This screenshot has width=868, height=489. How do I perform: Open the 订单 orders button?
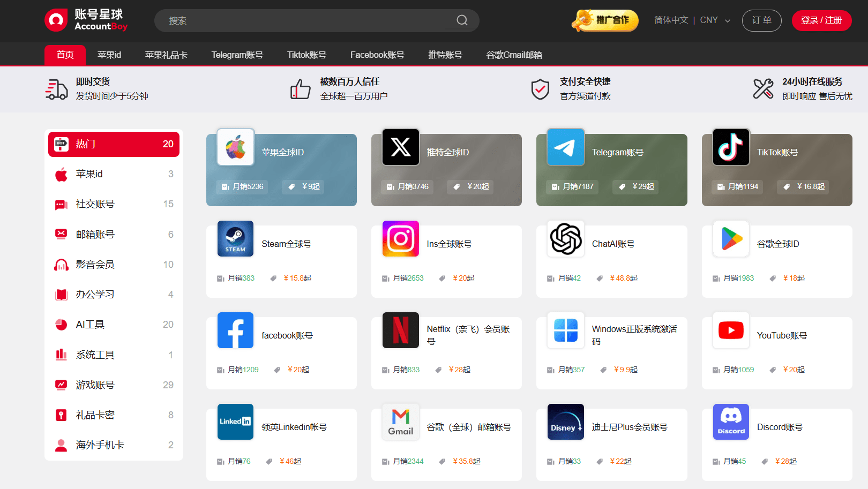(x=761, y=20)
